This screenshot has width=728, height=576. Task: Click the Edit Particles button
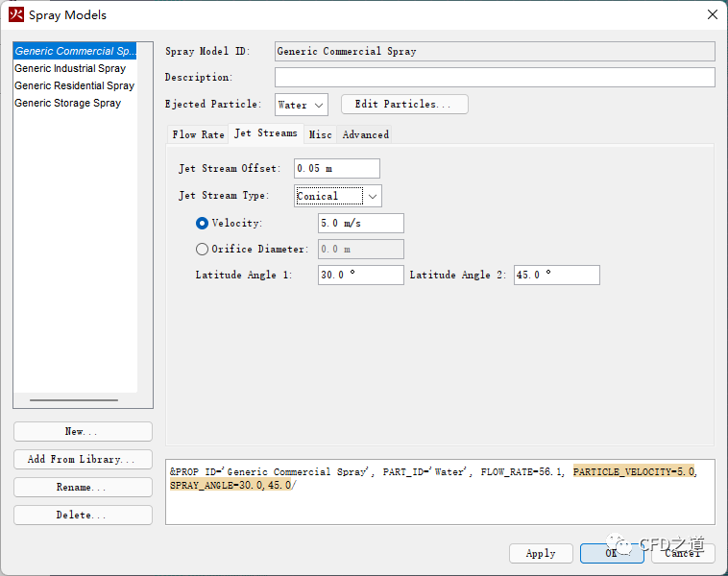404,105
